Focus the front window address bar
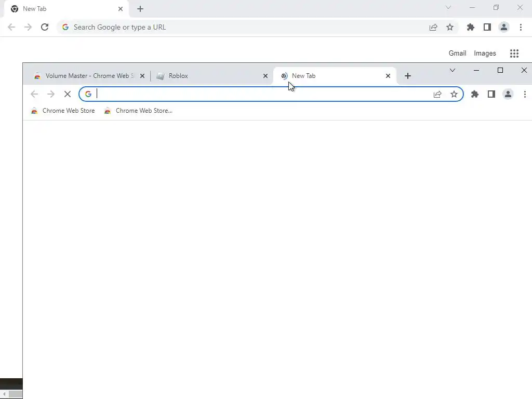This screenshot has height=399, width=532. coord(271,94)
